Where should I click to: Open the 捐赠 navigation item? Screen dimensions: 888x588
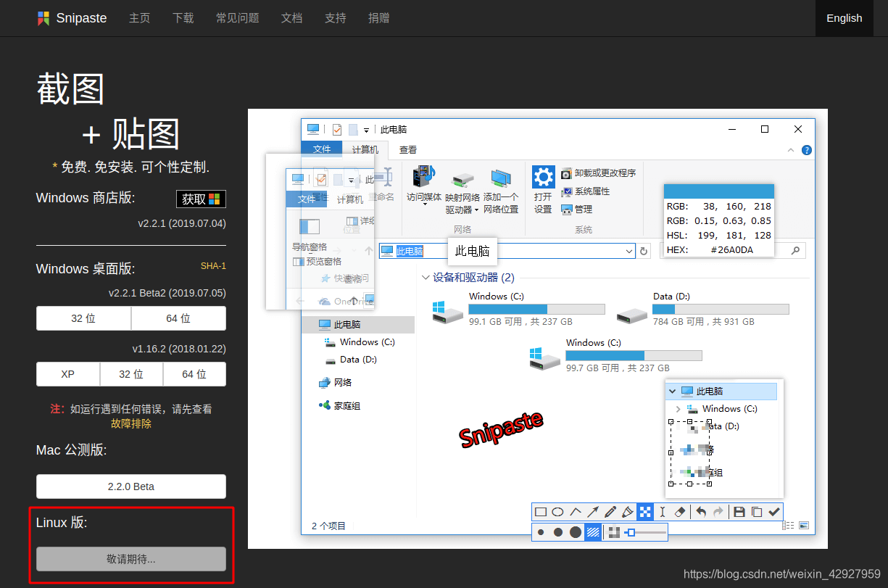coord(378,18)
